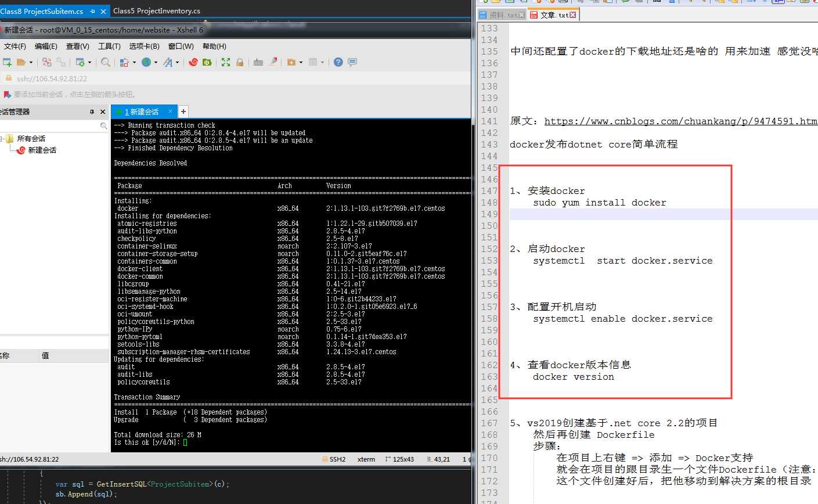Click the red bookmark arrow to add current session

7,94
